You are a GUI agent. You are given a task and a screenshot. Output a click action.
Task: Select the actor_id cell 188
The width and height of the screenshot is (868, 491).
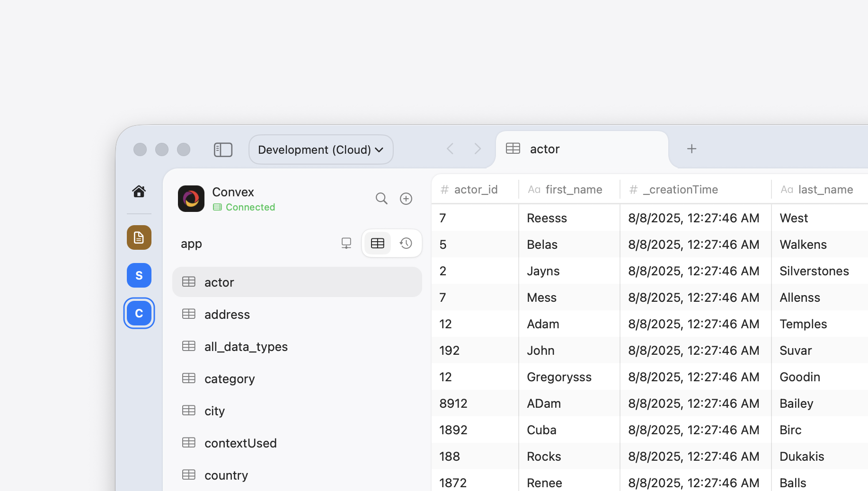475,456
